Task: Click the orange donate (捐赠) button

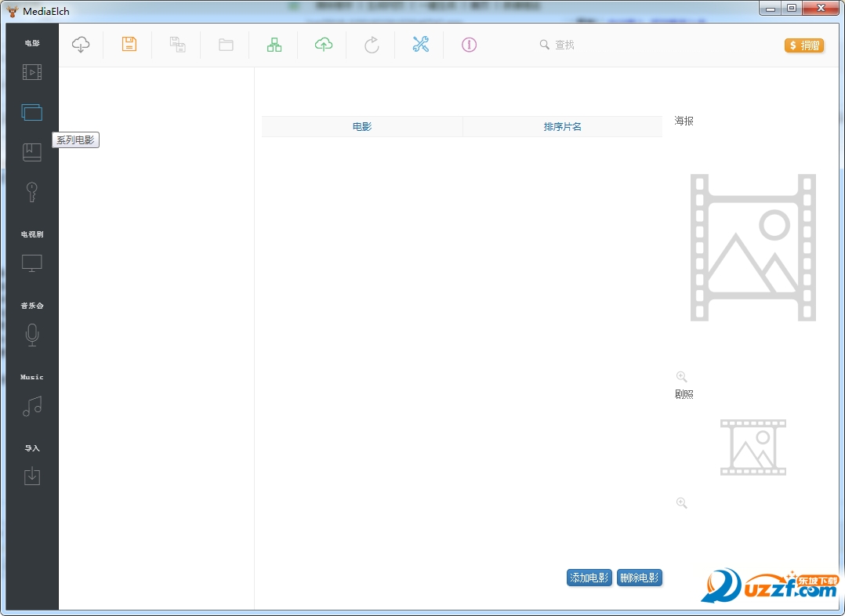Action: [804, 45]
